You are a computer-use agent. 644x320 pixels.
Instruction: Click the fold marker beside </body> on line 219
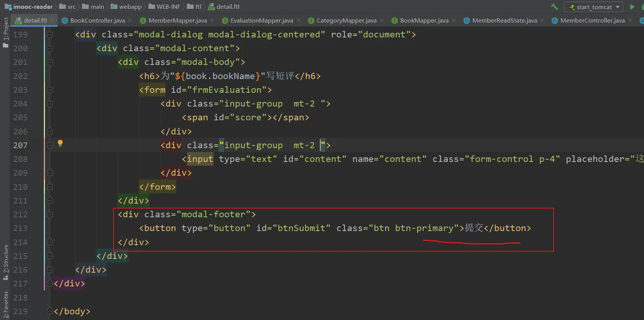pyautogui.click(x=50, y=311)
